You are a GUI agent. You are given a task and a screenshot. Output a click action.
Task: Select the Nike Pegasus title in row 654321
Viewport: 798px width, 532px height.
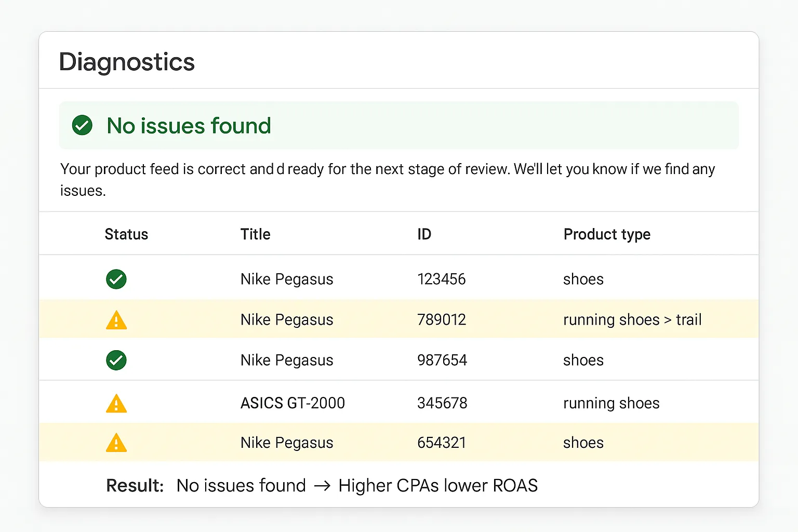[x=287, y=443]
